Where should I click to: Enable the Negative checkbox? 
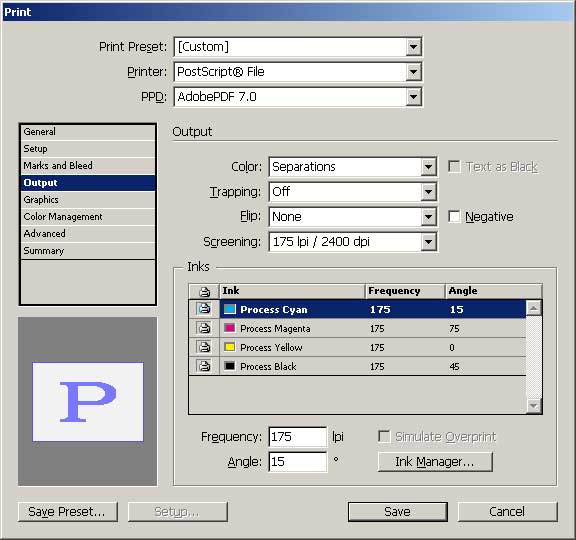pyautogui.click(x=454, y=217)
